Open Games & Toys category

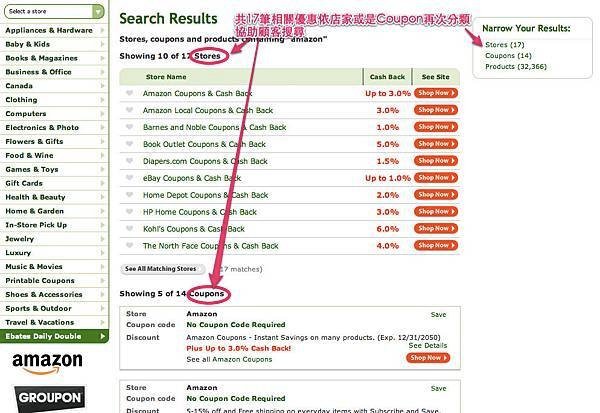pyautogui.click(x=54, y=169)
